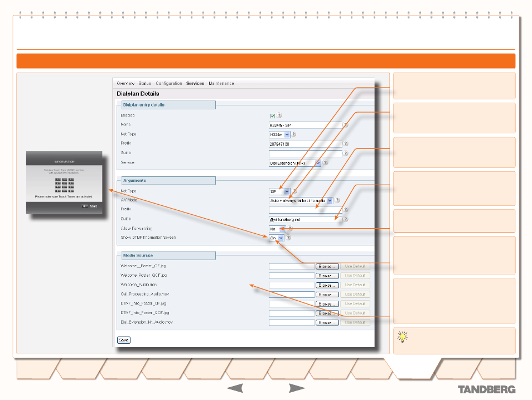Open Show DTMF Information Screen dropdown
The image size is (532, 400).
pos(276,238)
